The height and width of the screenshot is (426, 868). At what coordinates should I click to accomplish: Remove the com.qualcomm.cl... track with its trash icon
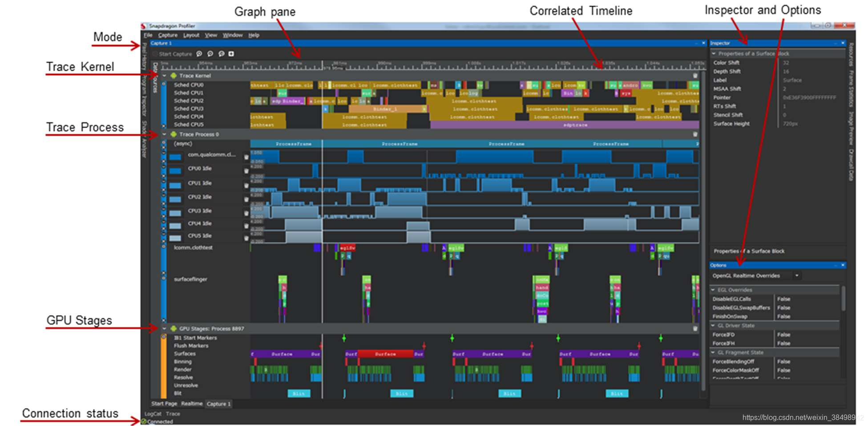(x=246, y=157)
